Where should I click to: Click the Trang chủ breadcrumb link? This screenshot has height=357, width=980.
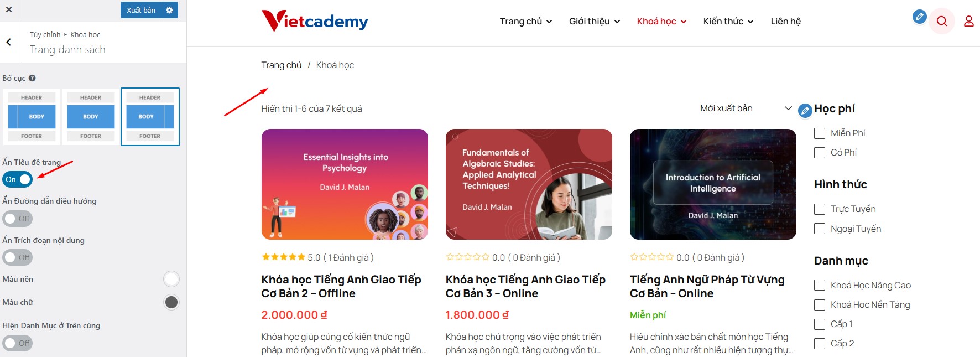pyautogui.click(x=282, y=65)
